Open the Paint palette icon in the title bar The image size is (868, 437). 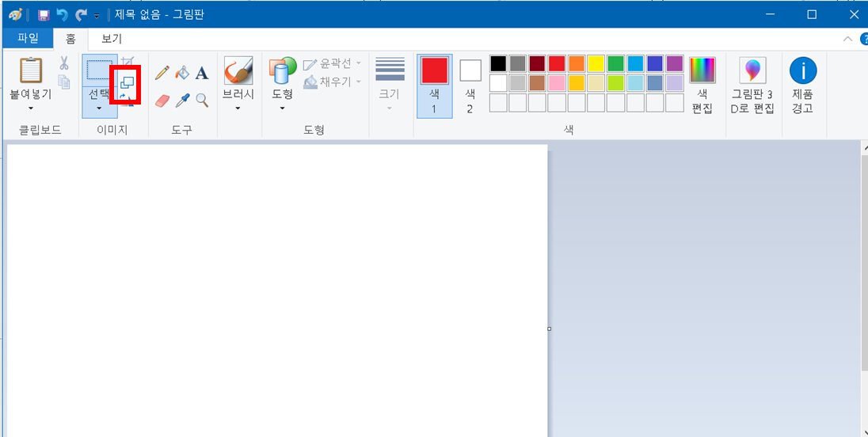point(15,15)
